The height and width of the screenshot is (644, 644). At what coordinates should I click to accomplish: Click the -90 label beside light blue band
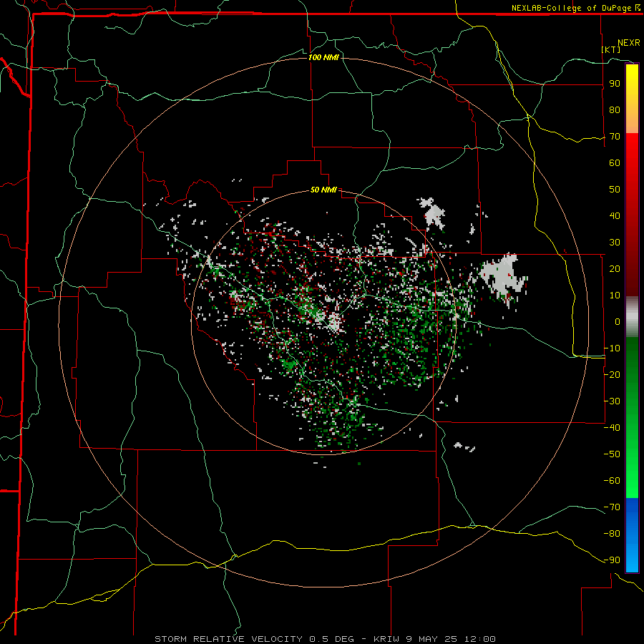pos(612,560)
